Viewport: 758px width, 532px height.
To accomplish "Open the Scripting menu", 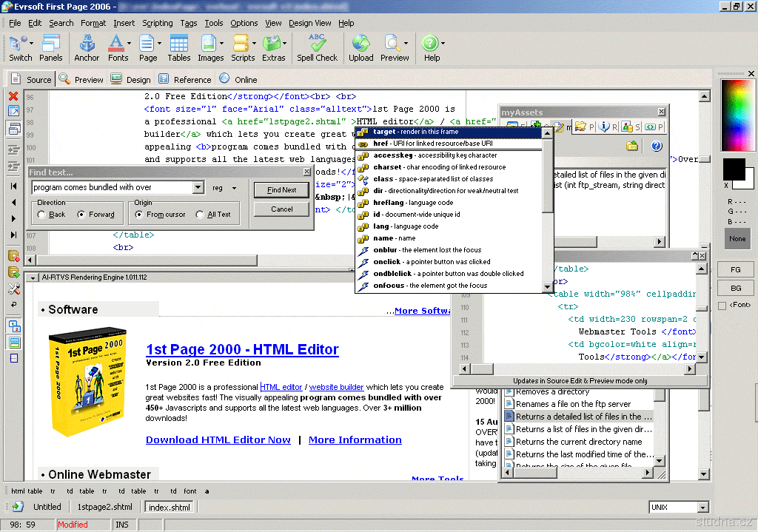I will click(157, 23).
